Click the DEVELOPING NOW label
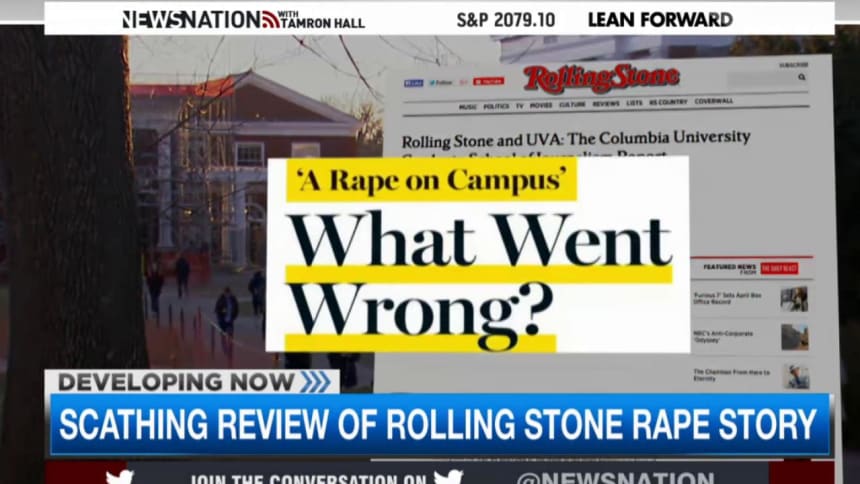860x484 pixels. point(176,382)
